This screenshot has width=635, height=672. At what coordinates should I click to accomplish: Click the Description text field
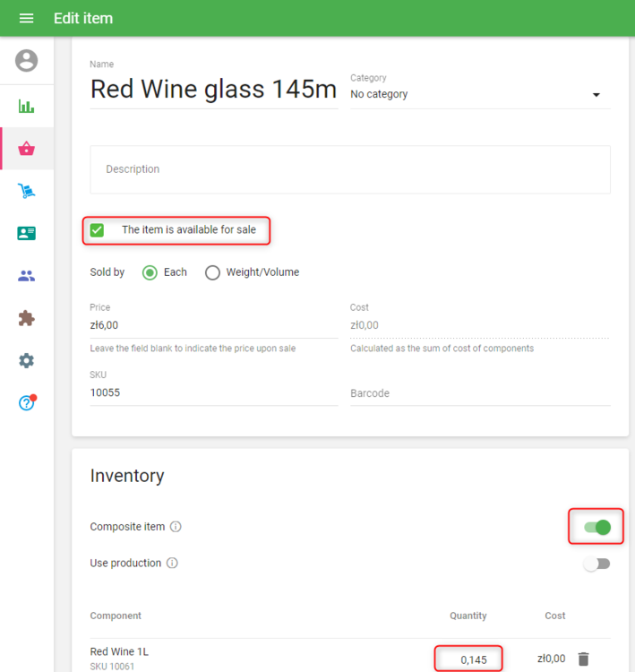(349, 169)
